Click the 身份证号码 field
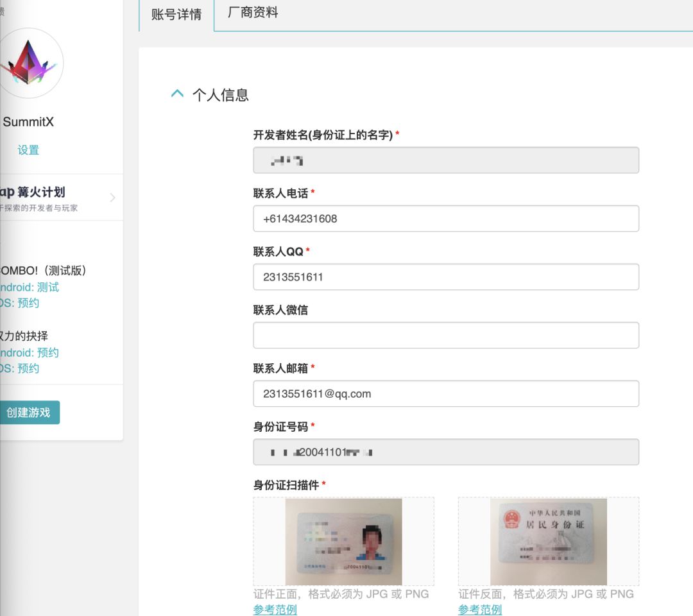 [446, 452]
